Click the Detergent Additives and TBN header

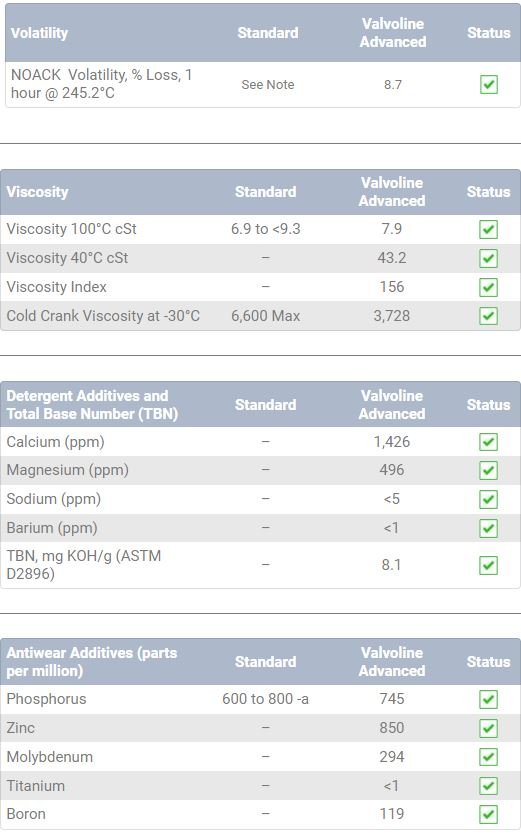point(92,405)
